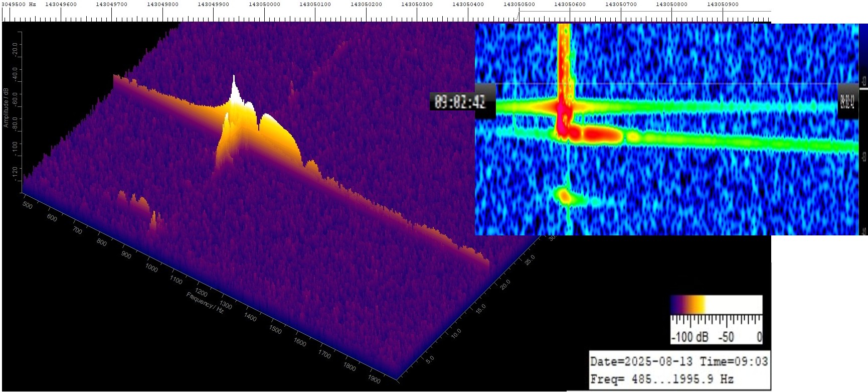Click the 143049600 tick on the frequency ruler
868x392 pixels.
click(61, 5)
